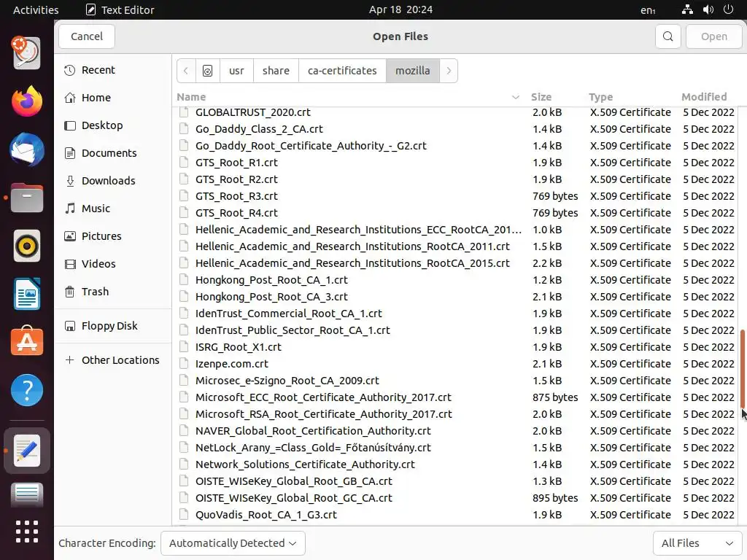Navigate to usr in path bar
The height and width of the screenshot is (560, 747).
(236, 71)
